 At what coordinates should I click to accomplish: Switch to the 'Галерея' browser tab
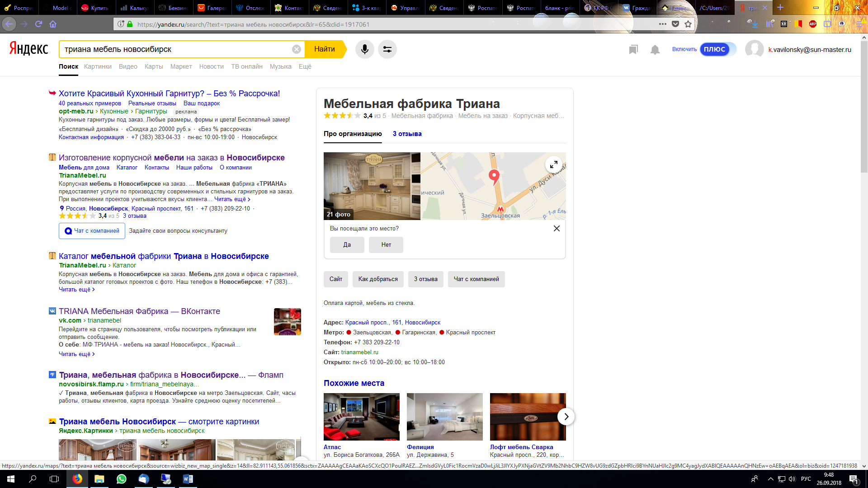213,8
